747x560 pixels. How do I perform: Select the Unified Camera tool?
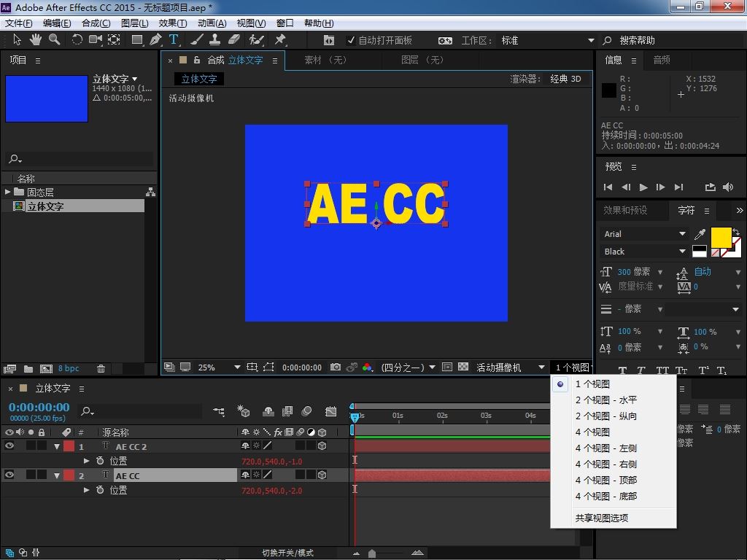click(96, 40)
